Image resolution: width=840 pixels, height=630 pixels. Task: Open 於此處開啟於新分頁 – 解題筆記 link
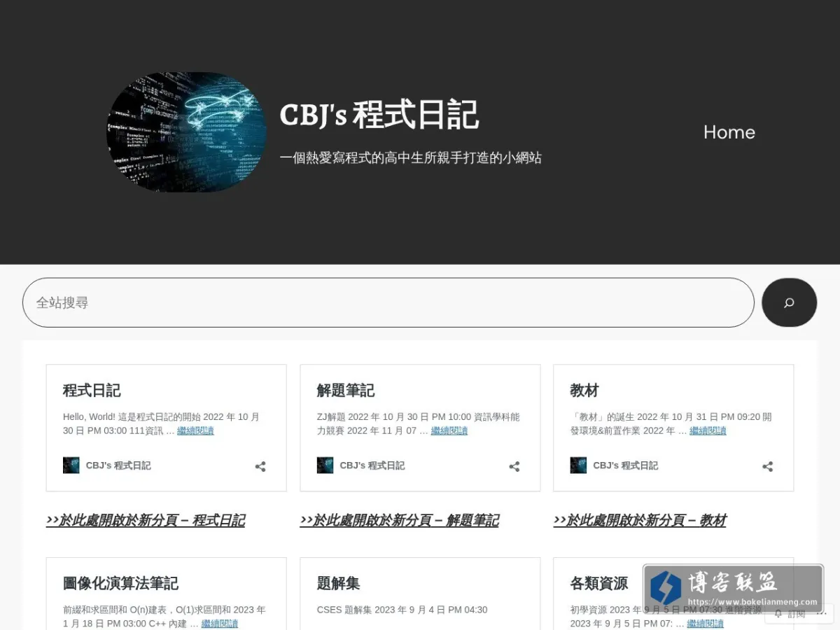coord(400,520)
